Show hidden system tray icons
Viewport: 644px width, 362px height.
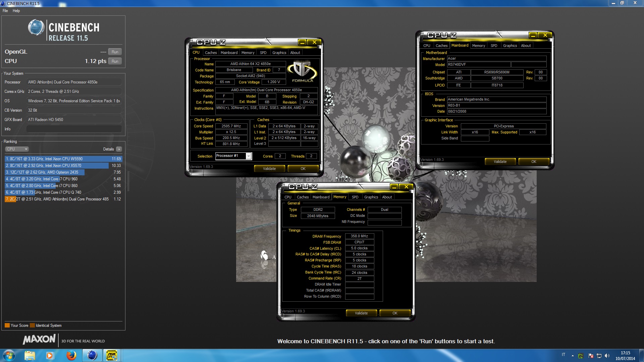pos(573,356)
